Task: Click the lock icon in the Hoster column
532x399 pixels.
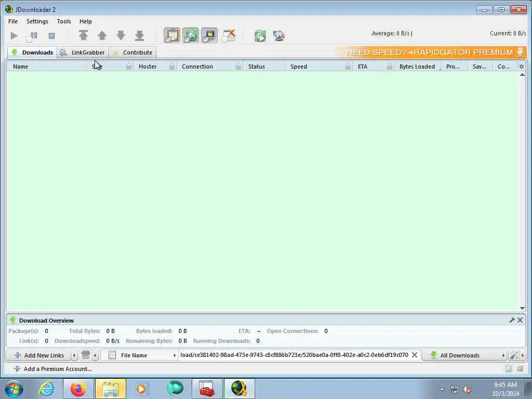Action: click(x=172, y=66)
